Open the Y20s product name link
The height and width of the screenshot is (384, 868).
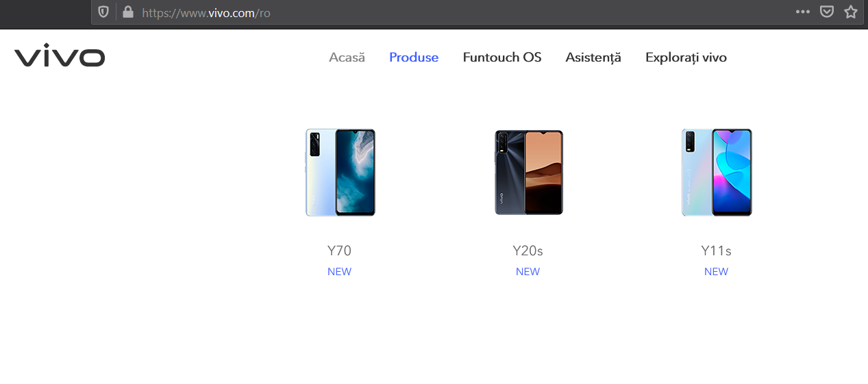pyautogui.click(x=528, y=251)
